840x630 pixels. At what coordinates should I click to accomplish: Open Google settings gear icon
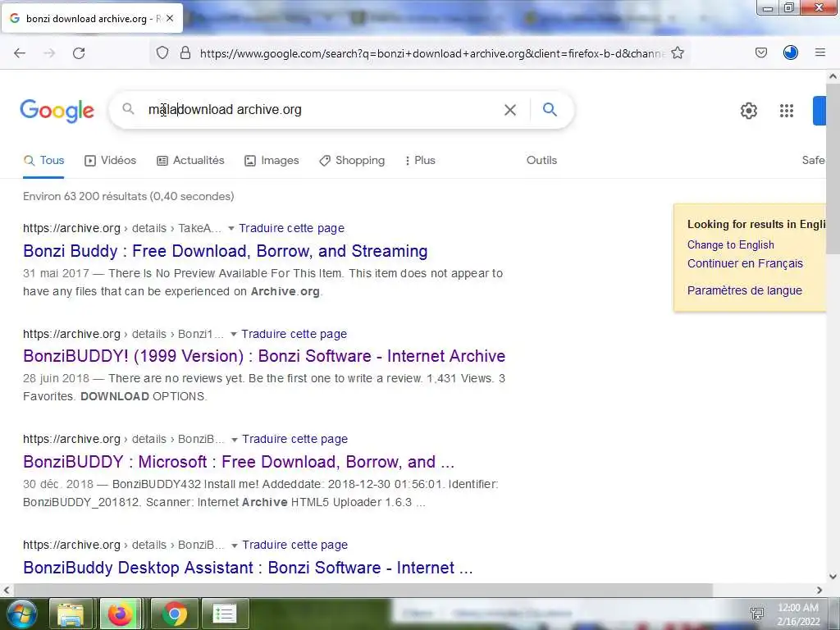(748, 111)
